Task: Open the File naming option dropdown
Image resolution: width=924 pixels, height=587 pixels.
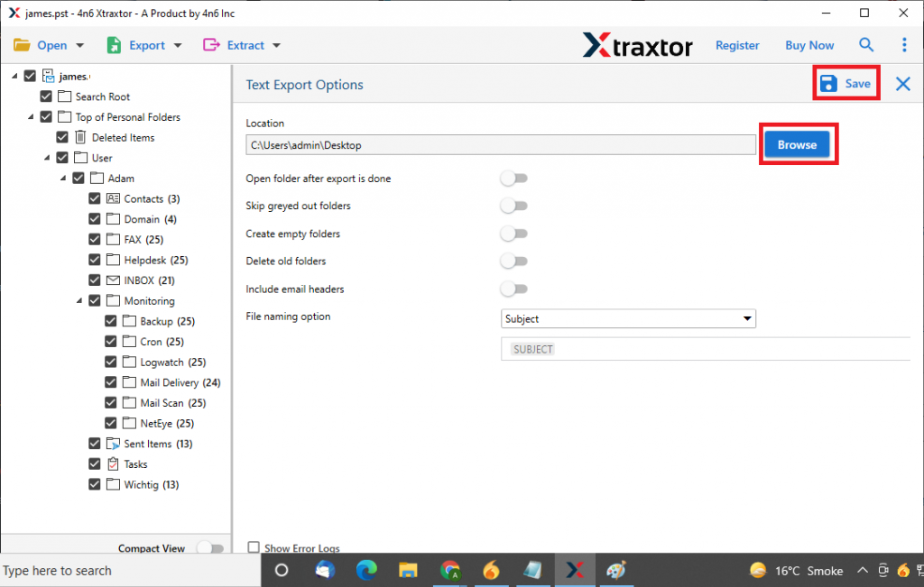Action: (628, 318)
